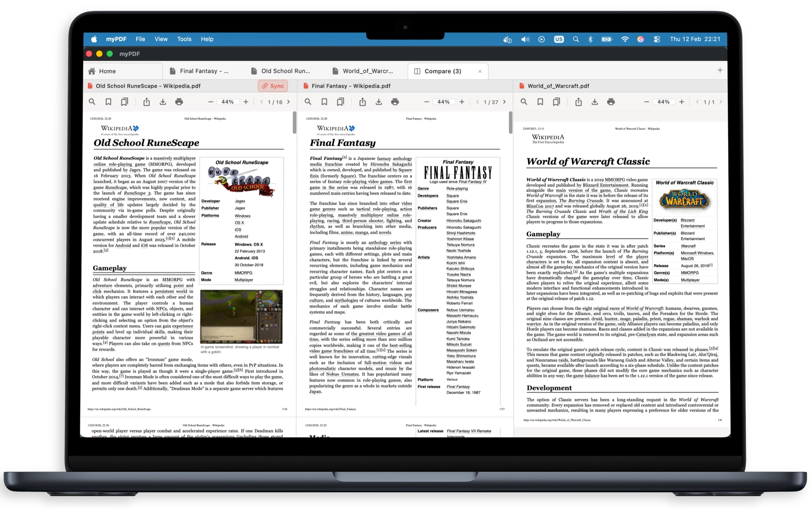Share the Final Fantasy PDF
Screen dimensions: 812x508
pos(363,102)
